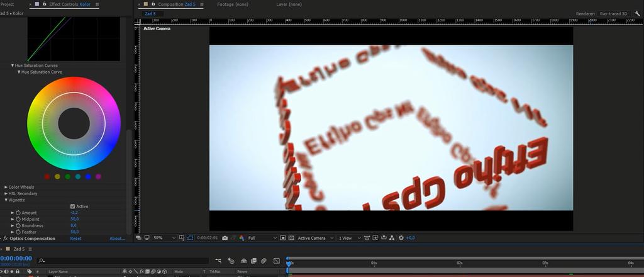Uncheck the Vignette Active checkbox
The height and width of the screenshot is (277, 644).
pos(73,206)
